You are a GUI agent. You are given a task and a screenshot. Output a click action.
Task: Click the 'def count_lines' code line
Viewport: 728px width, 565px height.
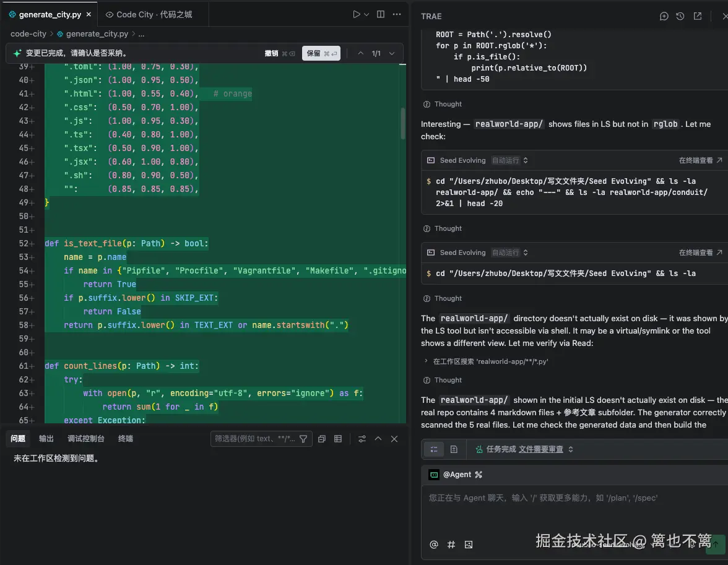pyautogui.click(x=121, y=366)
